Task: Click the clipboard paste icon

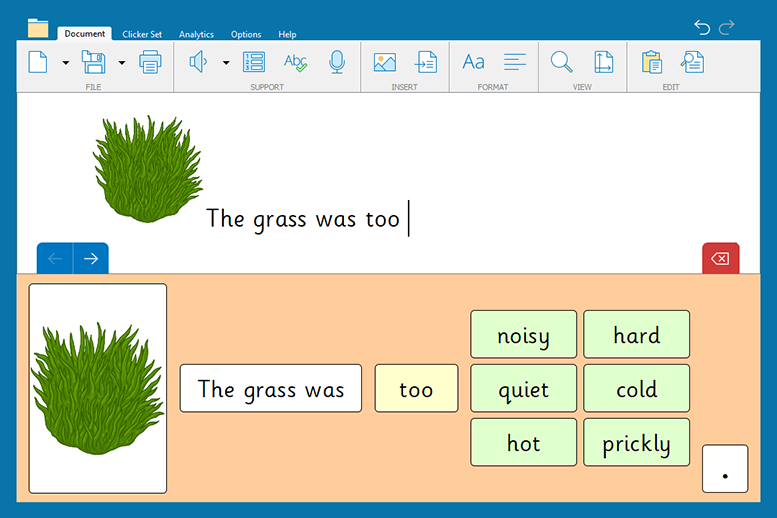Action: point(652,62)
